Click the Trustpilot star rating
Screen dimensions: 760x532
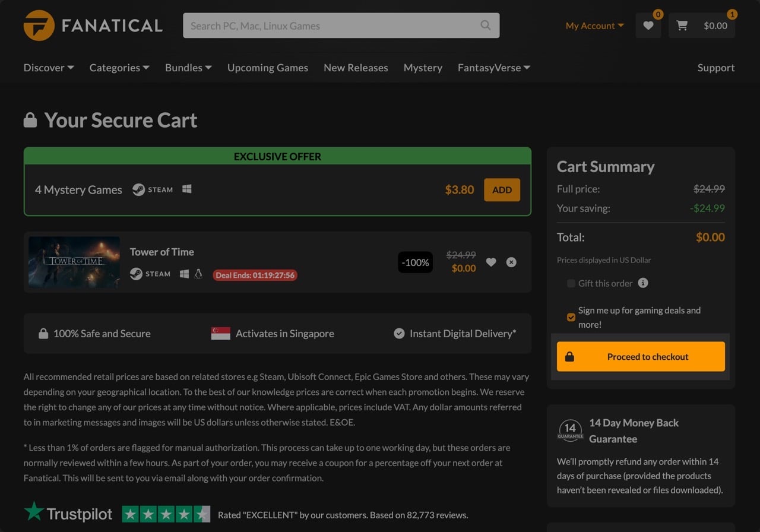click(166, 514)
